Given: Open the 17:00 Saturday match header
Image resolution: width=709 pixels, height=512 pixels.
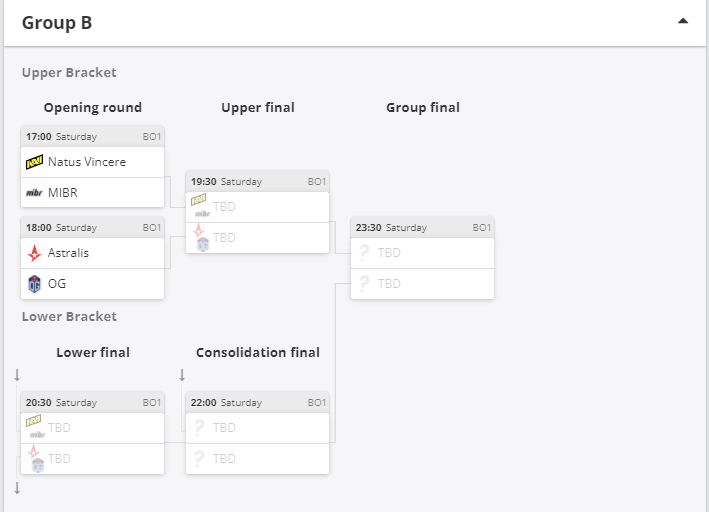Looking at the screenshot, I should pyautogui.click(x=92, y=137).
